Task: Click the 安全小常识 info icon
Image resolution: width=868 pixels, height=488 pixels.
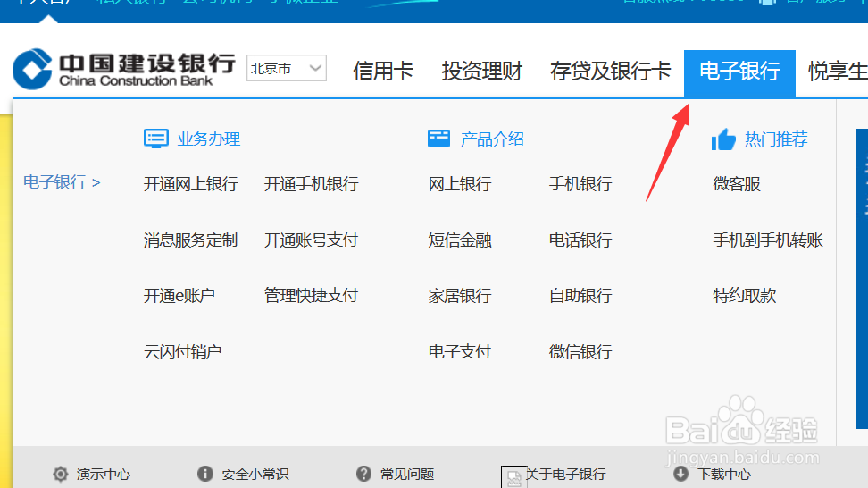Action: coord(204,474)
